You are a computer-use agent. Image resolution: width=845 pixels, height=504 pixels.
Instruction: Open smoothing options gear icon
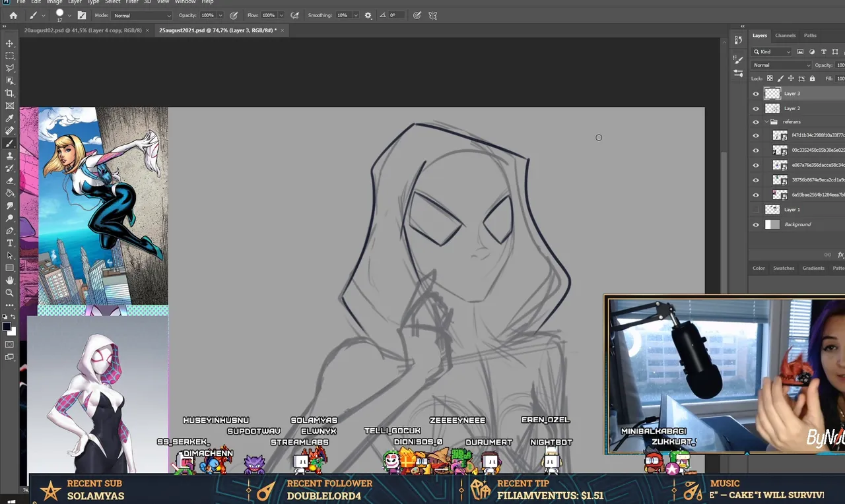click(x=368, y=15)
